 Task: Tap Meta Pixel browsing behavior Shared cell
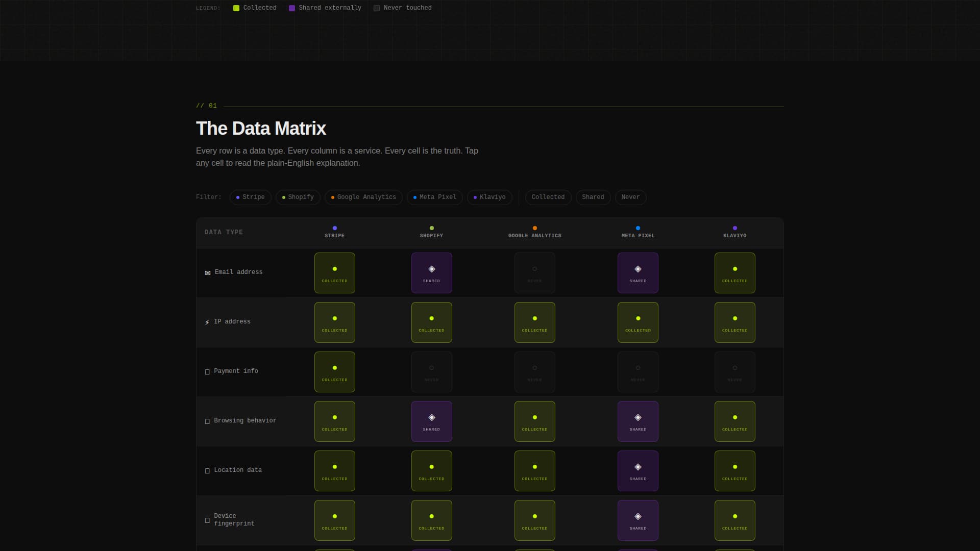638,421
